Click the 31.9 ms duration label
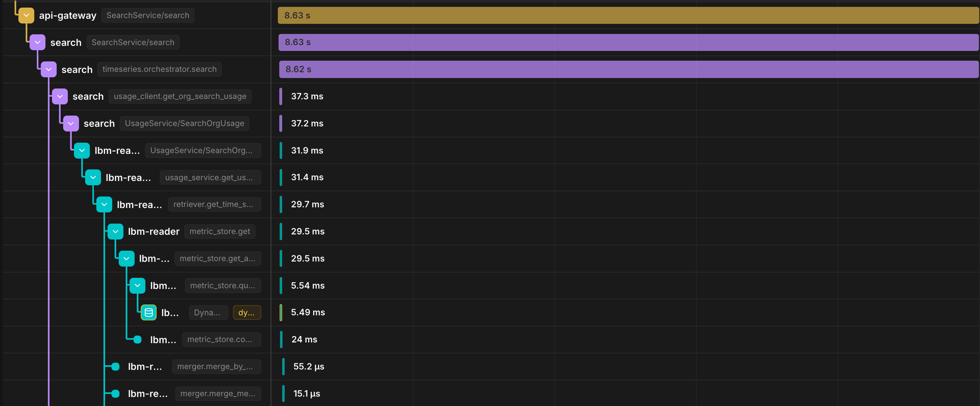980x406 pixels. coord(307,150)
